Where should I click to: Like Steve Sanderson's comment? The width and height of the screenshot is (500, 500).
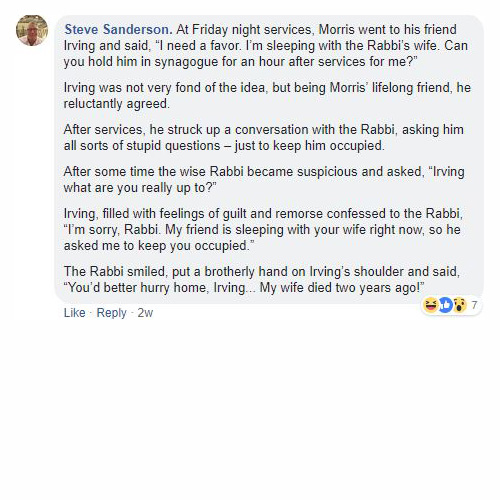click(75, 313)
